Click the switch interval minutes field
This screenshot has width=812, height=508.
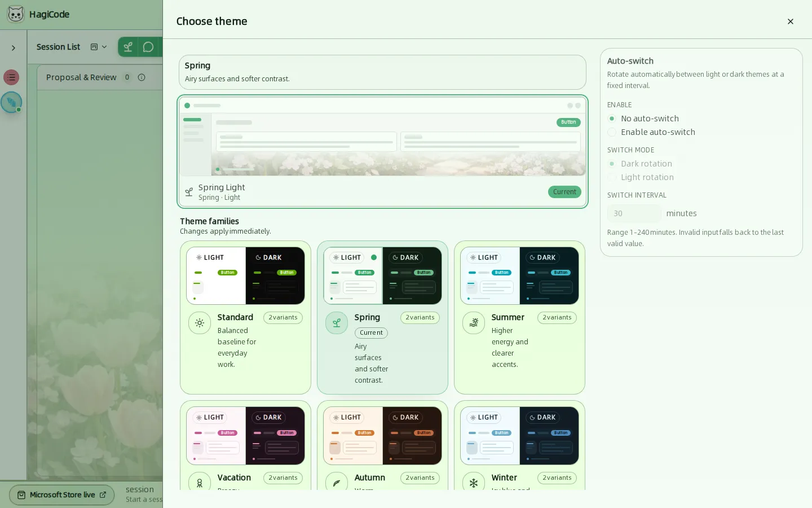634,213
